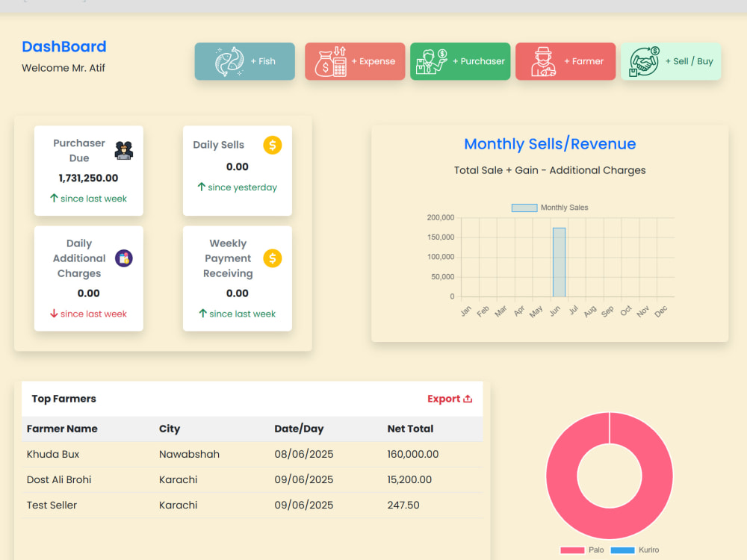Click the green up arrow in Purchaser Due card

(x=54, y=198)
